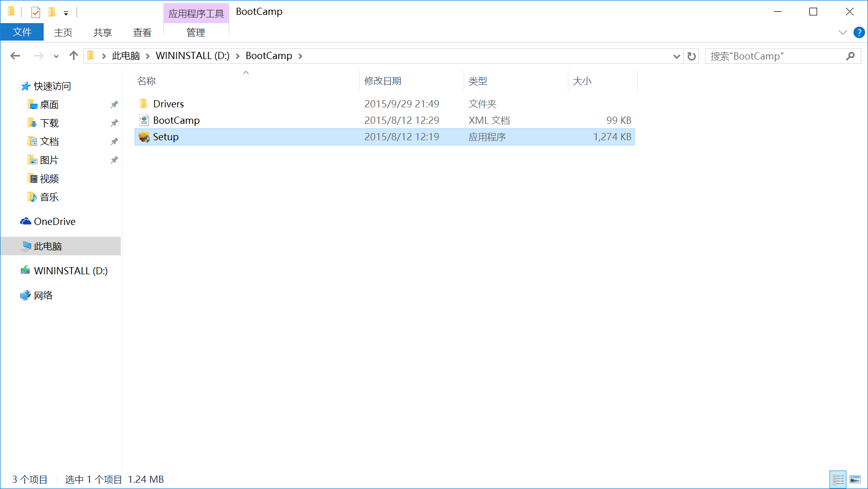Open recent locations dropdown arrow
Screen dimensions: 868x489
(56, 57)
